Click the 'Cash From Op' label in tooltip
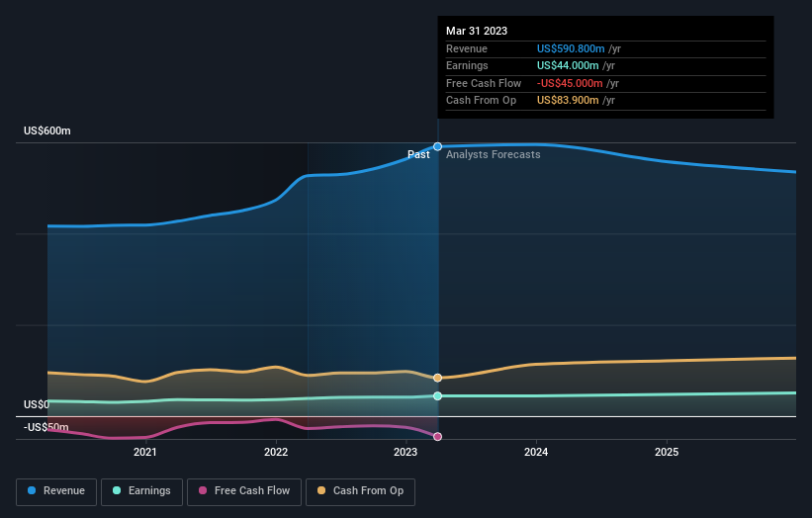 (481, 101)
